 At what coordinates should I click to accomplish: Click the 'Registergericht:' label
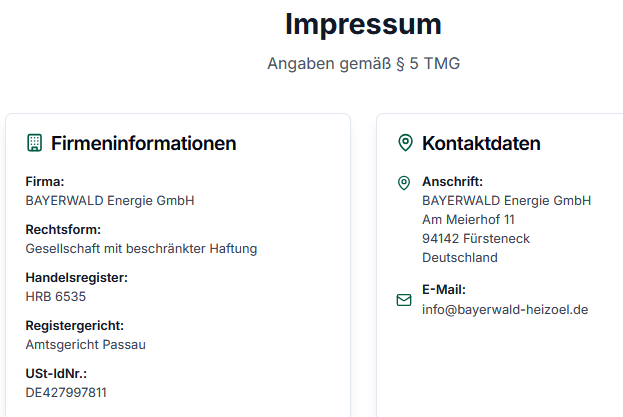coord(75,325)
